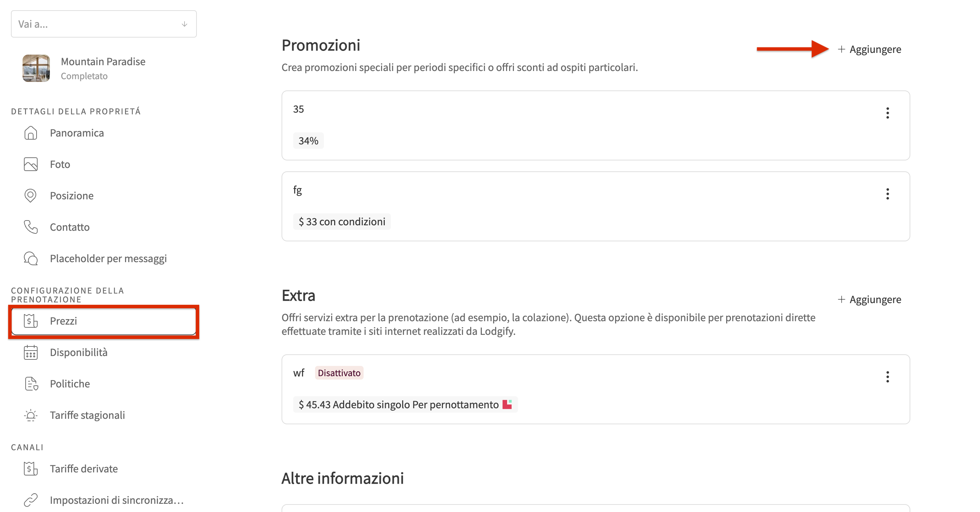
Task: Open options menu for extra wf
Action: point(887,377)
